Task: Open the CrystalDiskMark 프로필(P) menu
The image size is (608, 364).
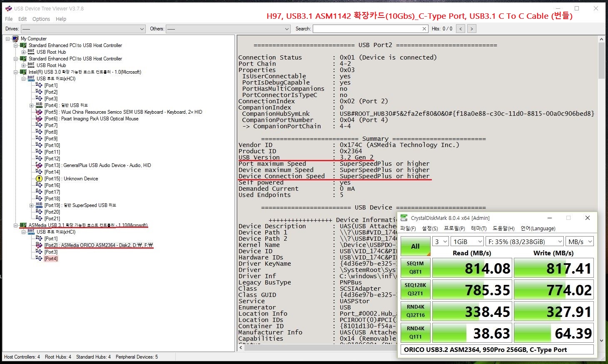Action: (454, 229)
